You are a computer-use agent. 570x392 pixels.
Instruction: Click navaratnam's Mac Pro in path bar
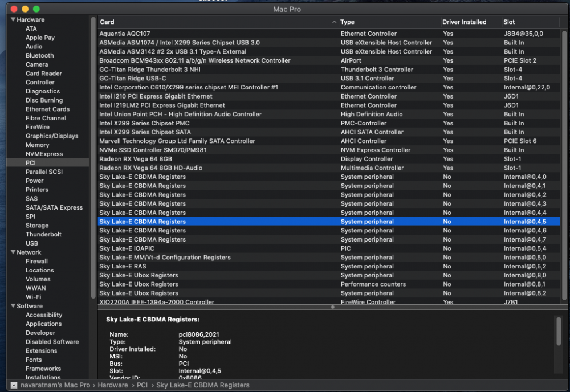pos(55,385)
